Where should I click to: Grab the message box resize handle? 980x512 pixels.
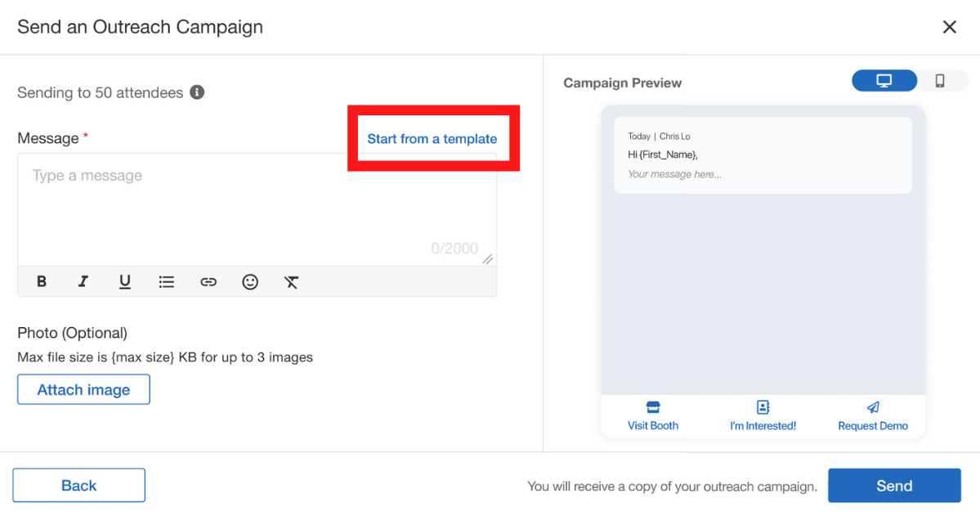pyautogui.click(x=487, y=258)
